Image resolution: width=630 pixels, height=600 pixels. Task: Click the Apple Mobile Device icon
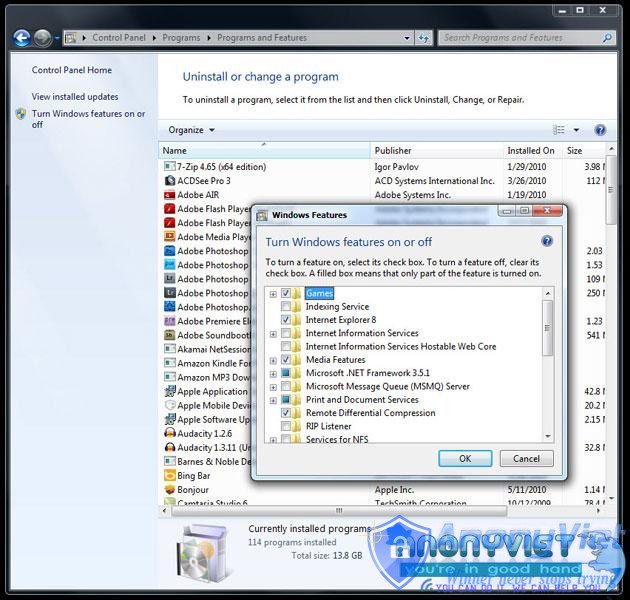[170, 405]
